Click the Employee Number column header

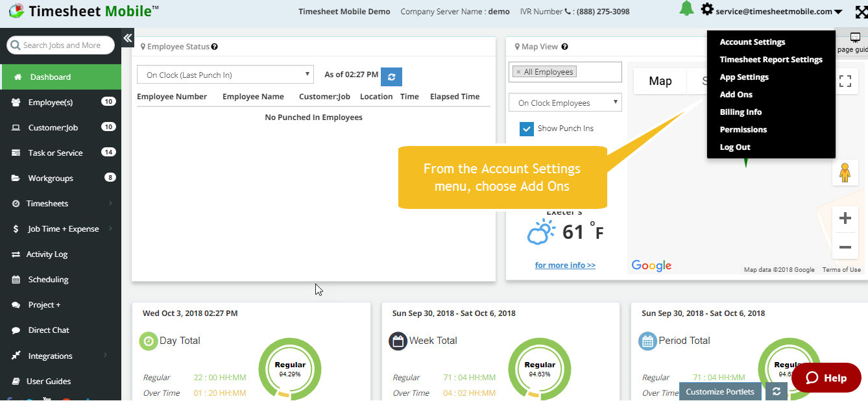pos(172,97)
